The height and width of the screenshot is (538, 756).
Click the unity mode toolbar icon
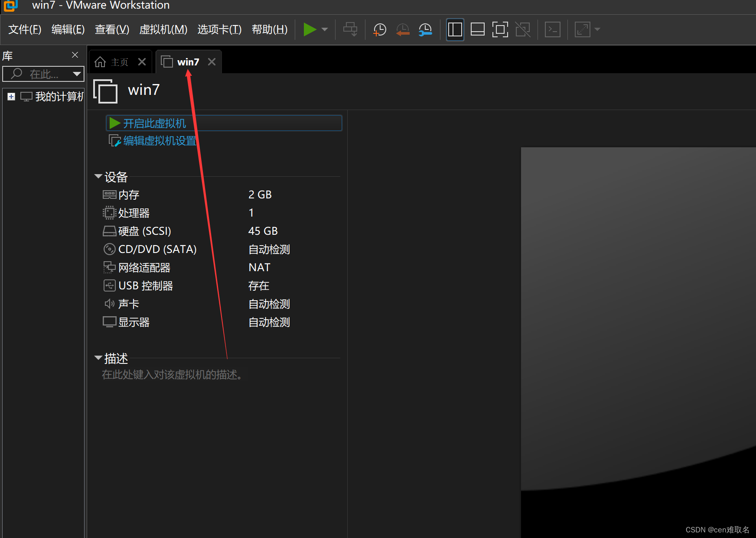[x=523, y=29]
